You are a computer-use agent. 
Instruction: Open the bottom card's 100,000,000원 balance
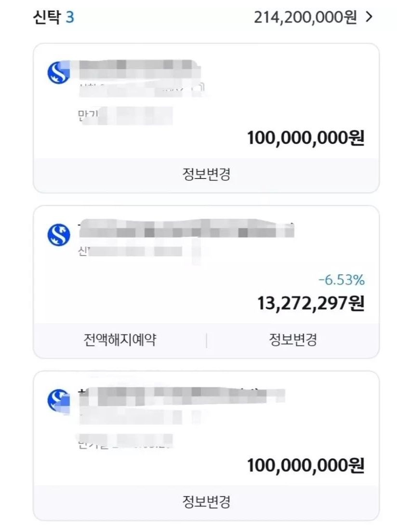coord(306,465)
